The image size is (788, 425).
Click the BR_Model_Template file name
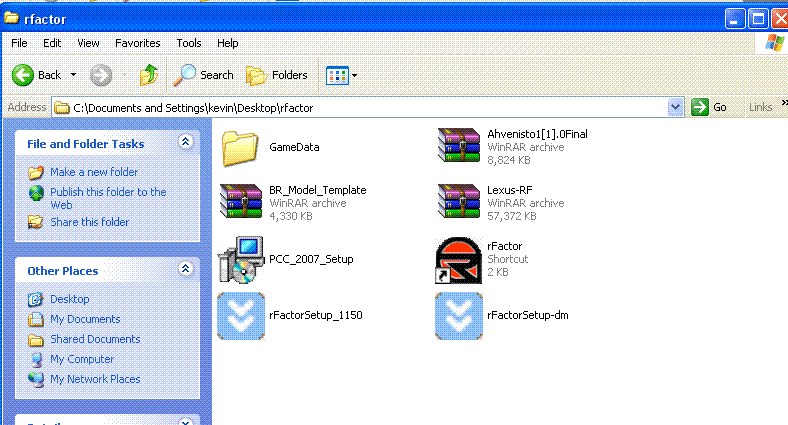[x=318, y=190]
